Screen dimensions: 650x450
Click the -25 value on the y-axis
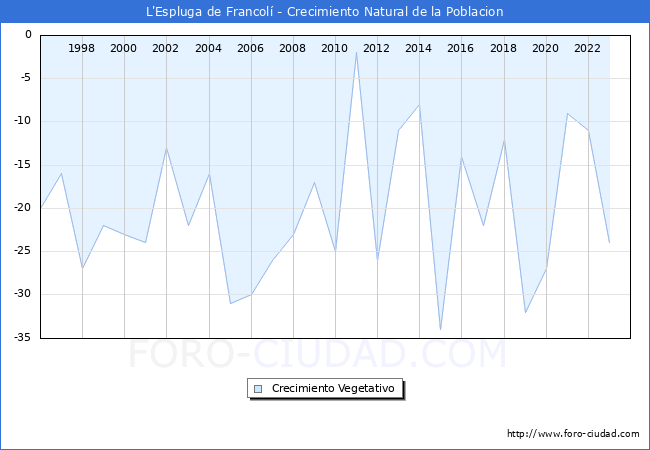tap(23, 251)
